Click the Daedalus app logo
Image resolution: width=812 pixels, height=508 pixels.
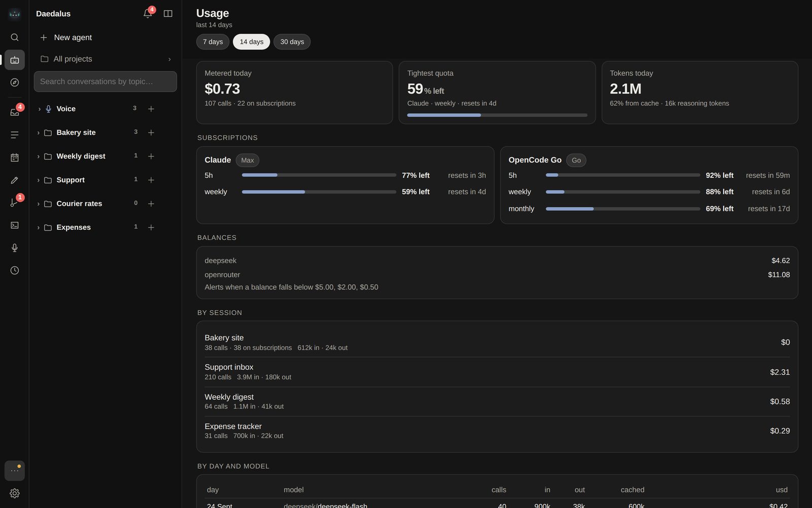coord(15,14)
